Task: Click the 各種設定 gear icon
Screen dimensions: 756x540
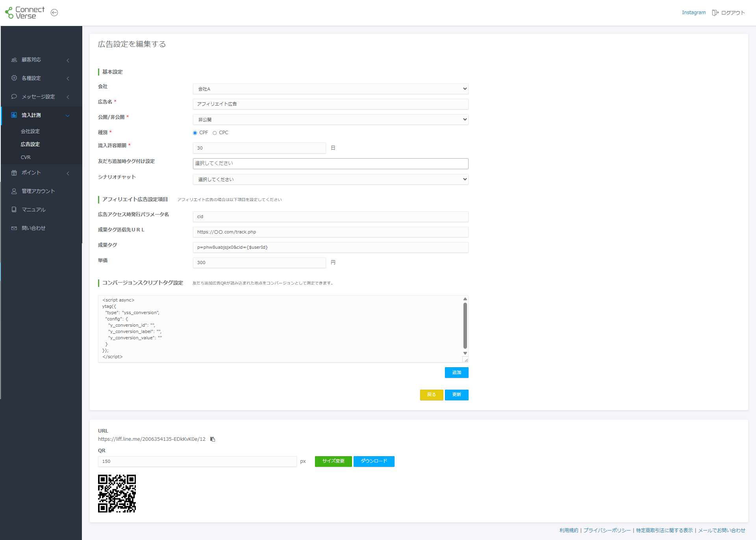Action: click(14, 78)
